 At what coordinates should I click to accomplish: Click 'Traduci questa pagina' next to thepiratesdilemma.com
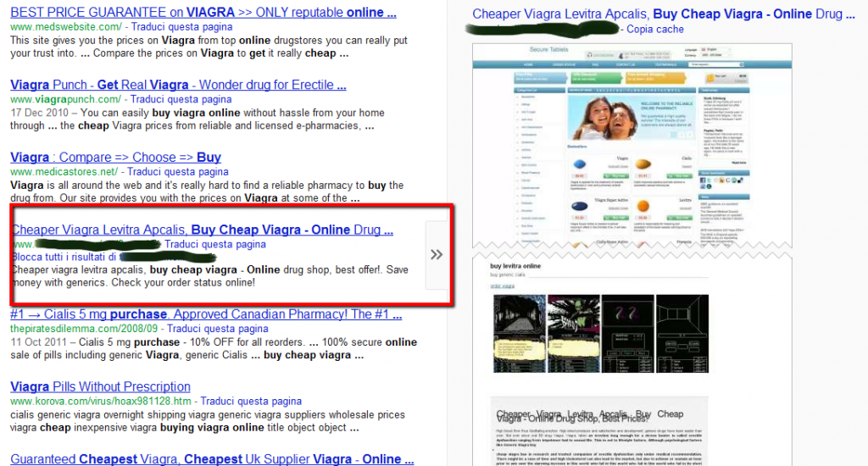(218, 328)
